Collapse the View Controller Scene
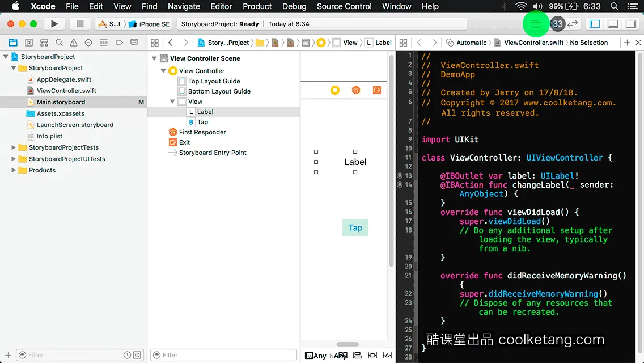The image size is (644, 363). click(154, 58)
